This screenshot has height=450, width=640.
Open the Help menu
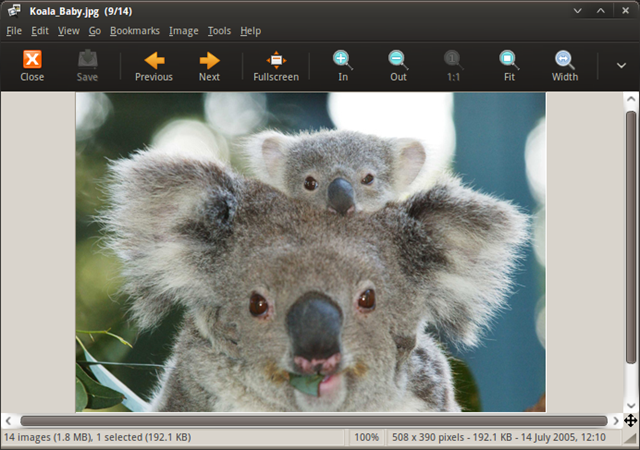coord(251,31)
